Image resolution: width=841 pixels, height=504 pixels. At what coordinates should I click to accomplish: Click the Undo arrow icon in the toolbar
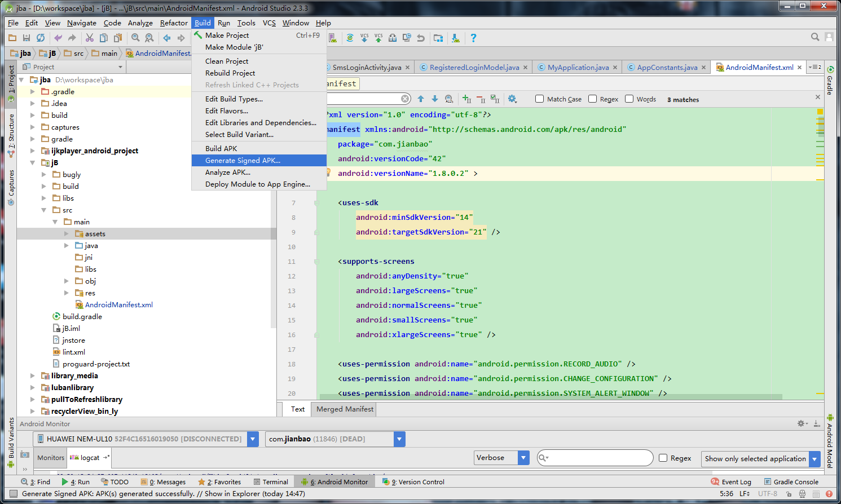click(58, 38)
